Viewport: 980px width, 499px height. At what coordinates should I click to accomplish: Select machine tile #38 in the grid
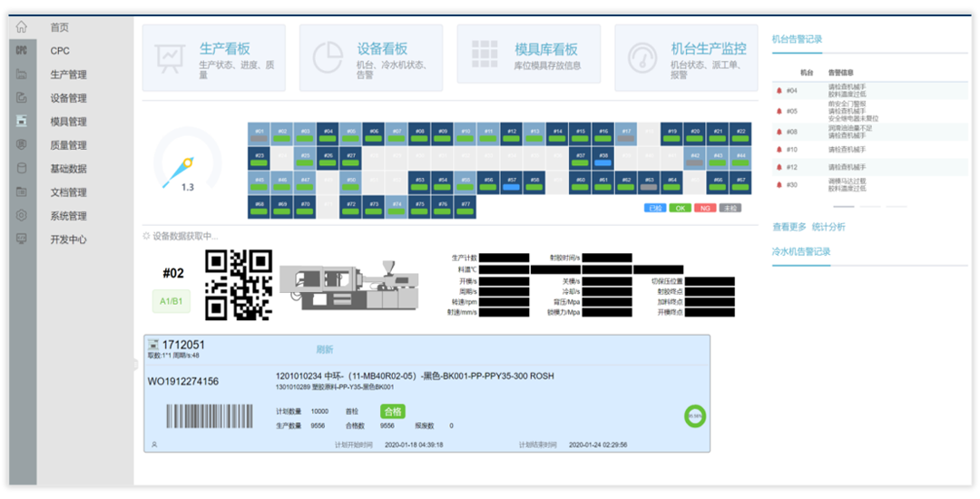point(603,160)
